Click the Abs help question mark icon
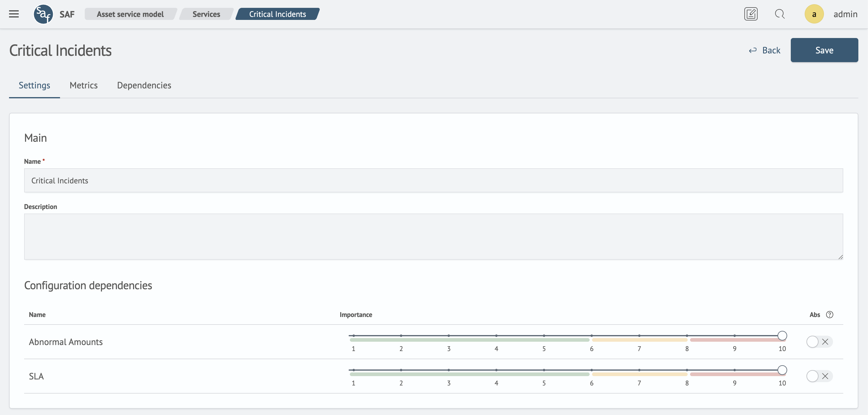Viewport: 868px width, 415px height. point(830,314)
